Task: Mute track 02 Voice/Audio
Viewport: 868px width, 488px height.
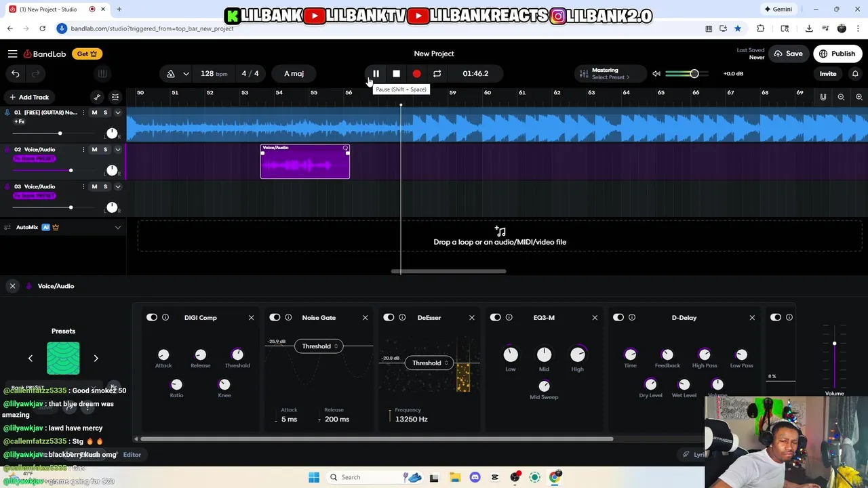Action: pos(94,149)
